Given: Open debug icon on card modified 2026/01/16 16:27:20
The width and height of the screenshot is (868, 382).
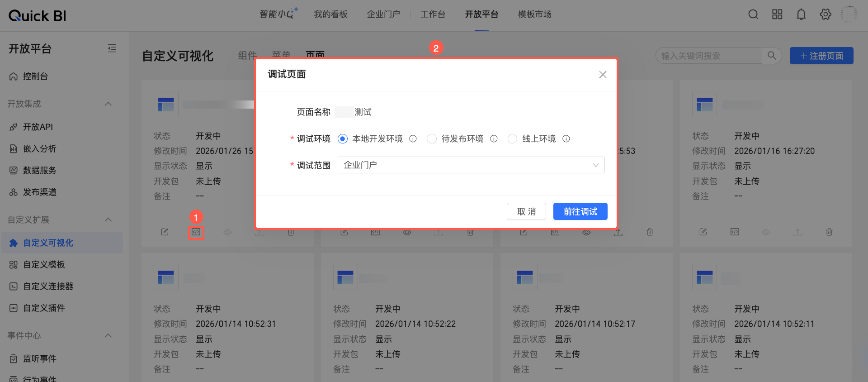Looking at the screenshot, I should [x=735, y=232].
